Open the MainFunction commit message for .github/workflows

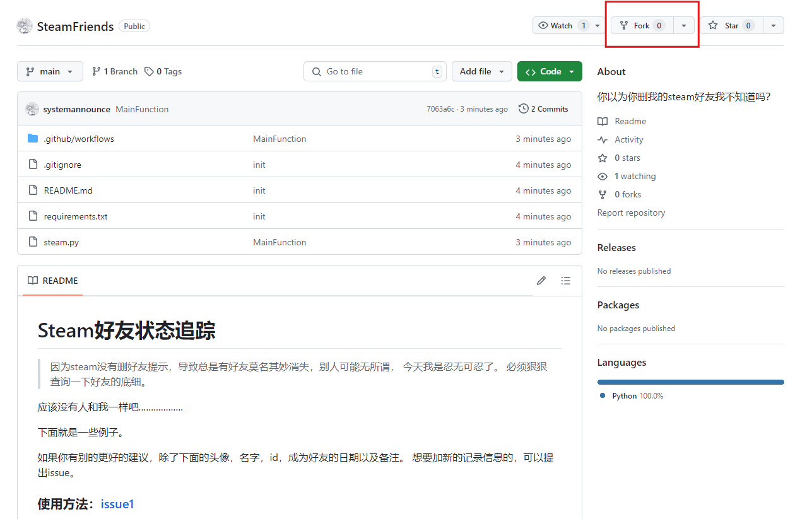point(279,139)
